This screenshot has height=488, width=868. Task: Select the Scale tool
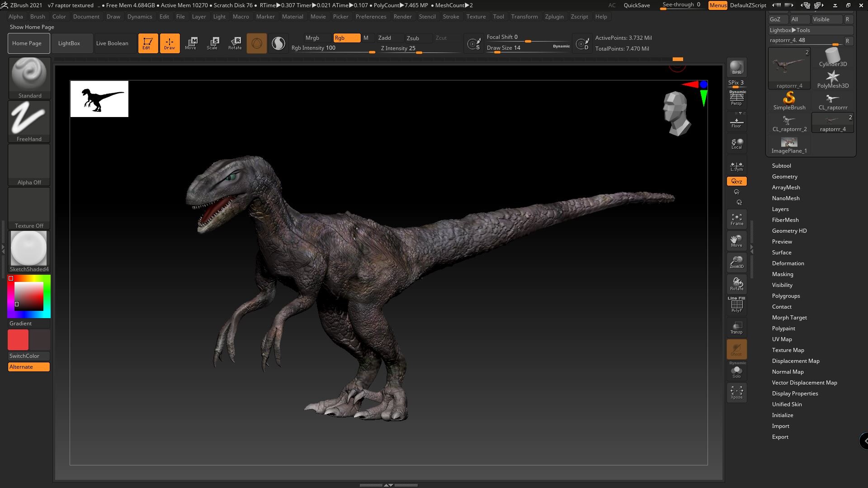(212, 43)
